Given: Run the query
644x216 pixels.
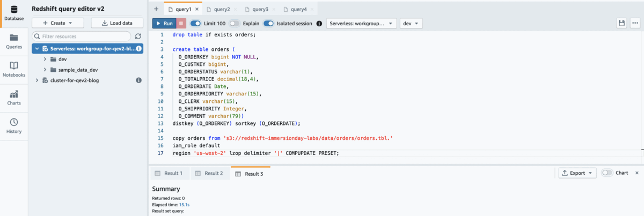Looking at the screenshot, I should click(163, 24).
